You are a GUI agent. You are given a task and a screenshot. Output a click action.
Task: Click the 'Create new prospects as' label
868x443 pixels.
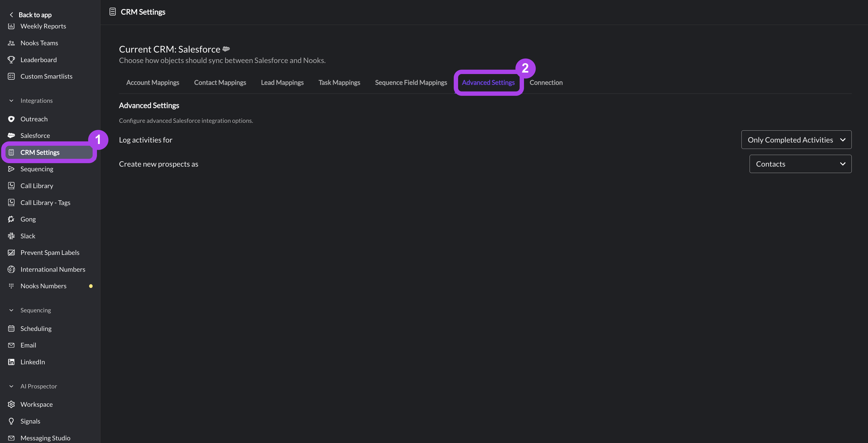(x=159, y=164)
